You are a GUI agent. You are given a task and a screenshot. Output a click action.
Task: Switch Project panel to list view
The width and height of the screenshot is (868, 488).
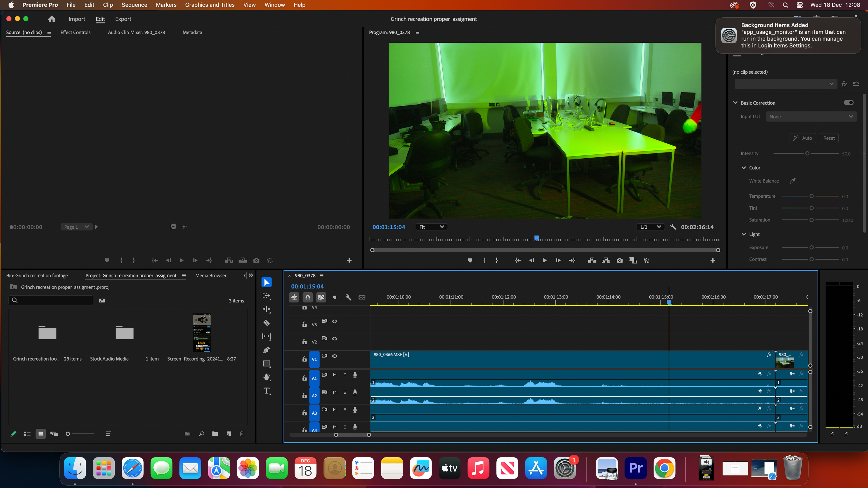27,434
